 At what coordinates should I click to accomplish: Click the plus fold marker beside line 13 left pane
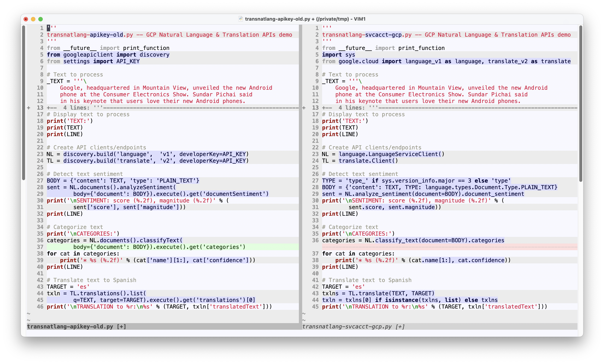(x=29, y=108)
